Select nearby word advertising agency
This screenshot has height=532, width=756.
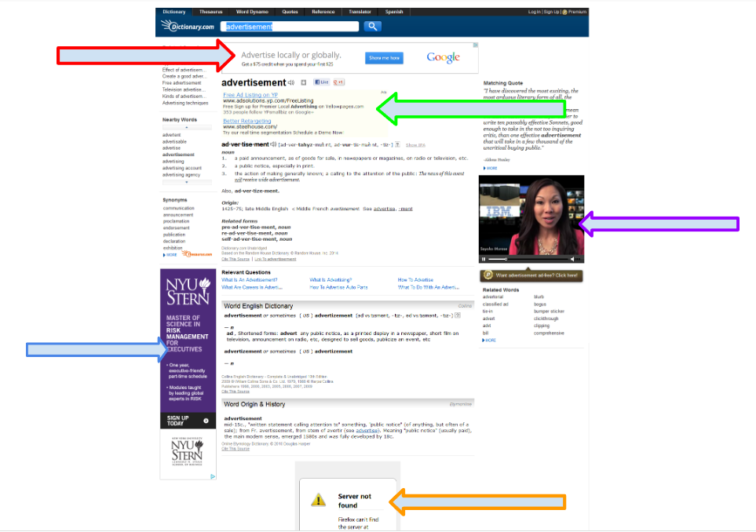181,175
